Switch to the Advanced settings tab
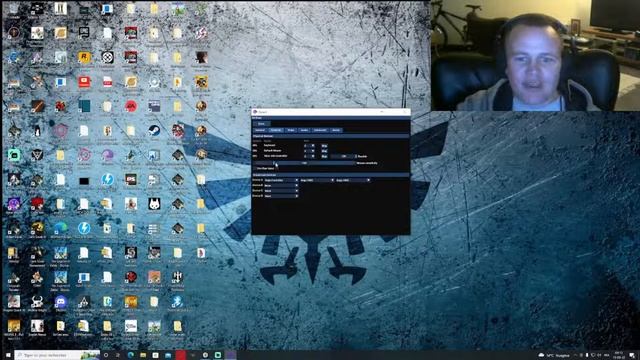Viewport: 640px width, 360px height. pos(320,130)
